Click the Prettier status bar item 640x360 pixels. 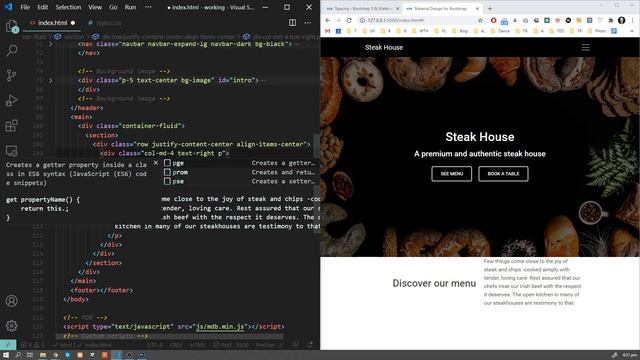click(x=269, y=345)
